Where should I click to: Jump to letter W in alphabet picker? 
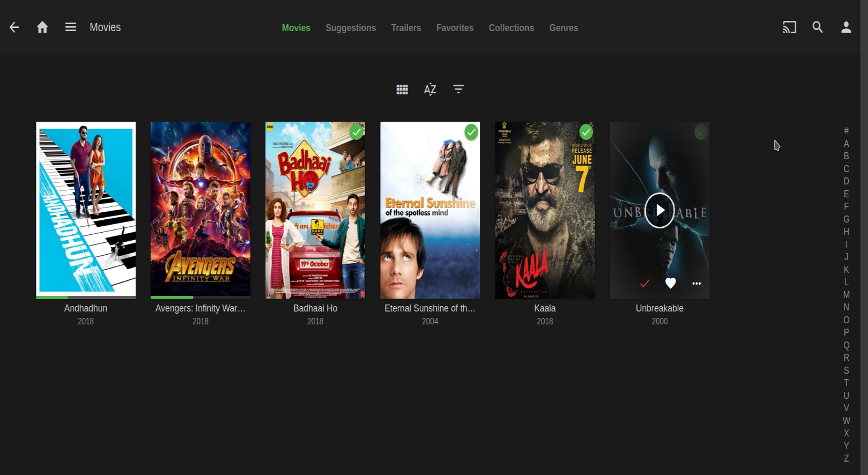pyautogui.click(x=846, y=421)
